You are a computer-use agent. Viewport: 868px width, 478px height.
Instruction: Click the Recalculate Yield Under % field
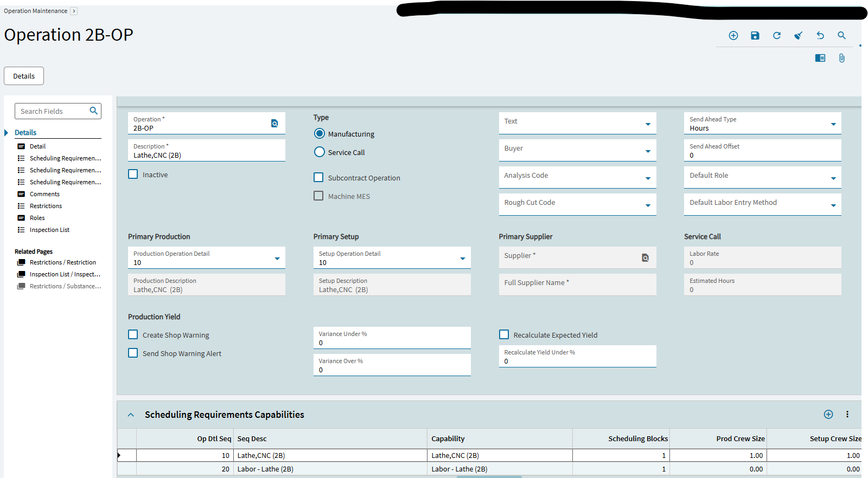(577, 356)
